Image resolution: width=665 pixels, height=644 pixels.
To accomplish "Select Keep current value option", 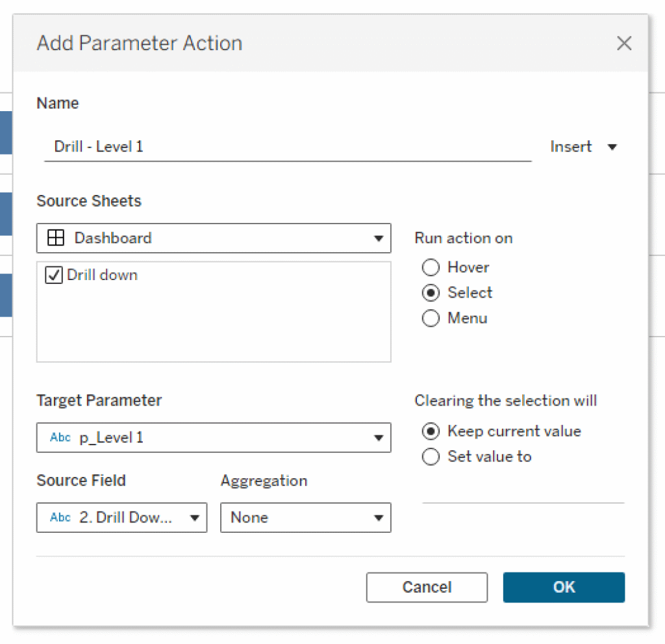I will 431,431.
